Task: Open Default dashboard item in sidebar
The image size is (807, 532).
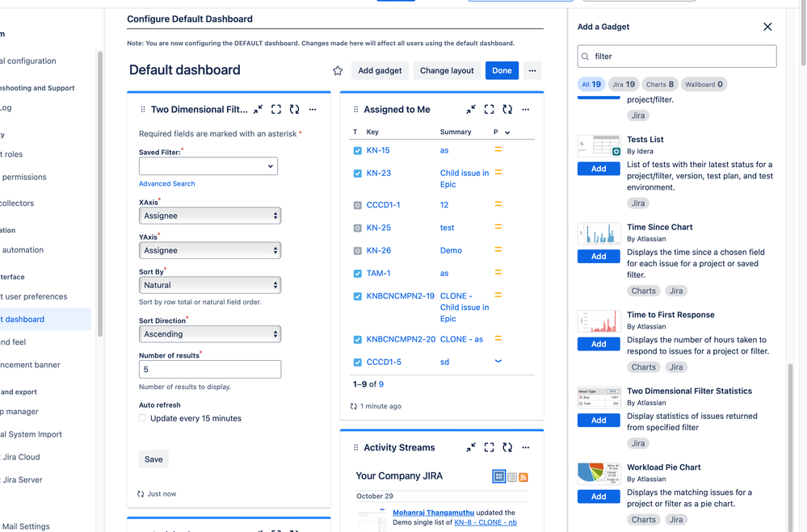Action: [x=45, y=319]
